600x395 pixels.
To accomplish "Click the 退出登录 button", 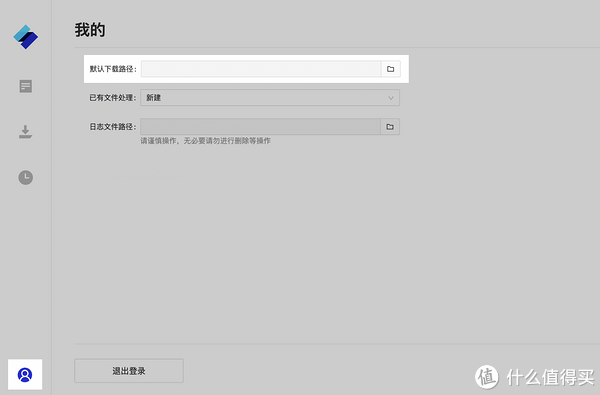I will pos(129,371).
